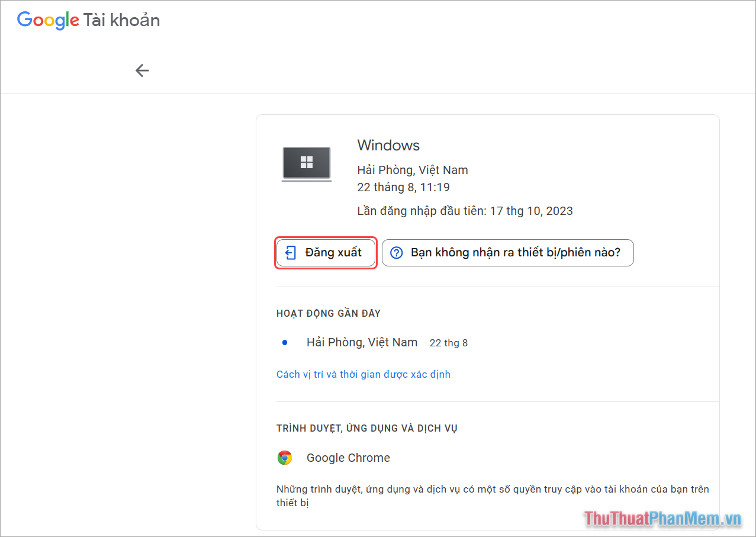Click the question mark help icon
The height and width of the screenshot is (537, 756).
pos(396,252)
